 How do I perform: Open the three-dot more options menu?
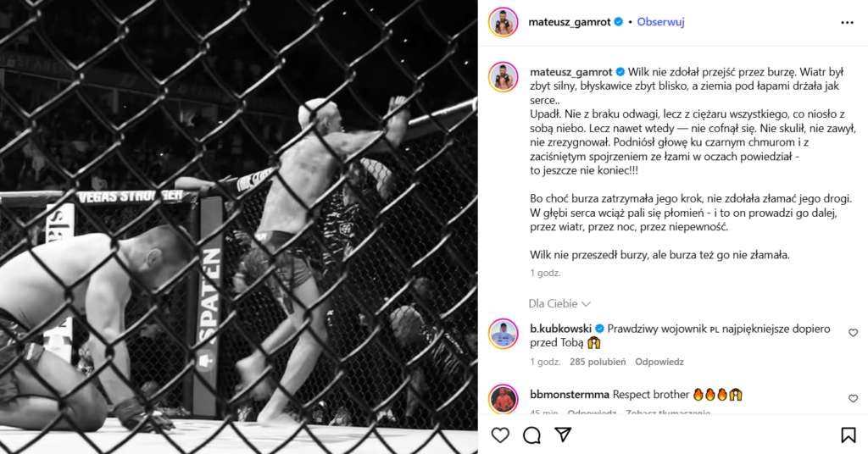pos(847,23)
